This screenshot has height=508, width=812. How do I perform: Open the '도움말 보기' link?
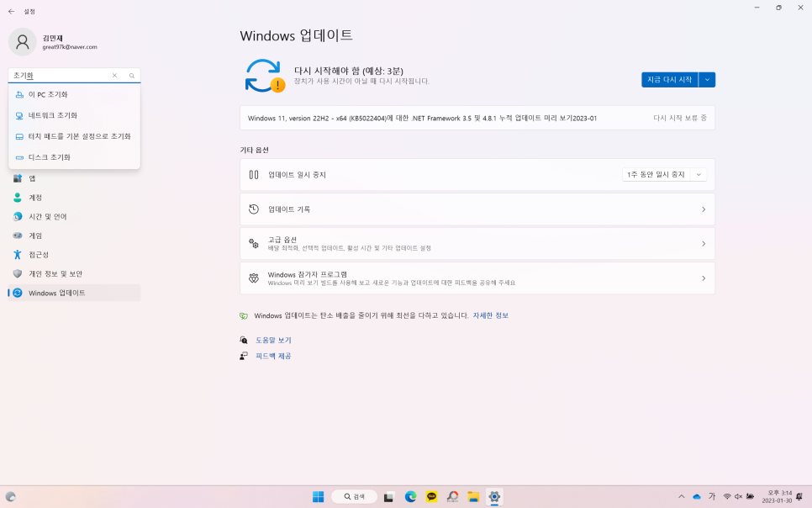tap(273, 341)
